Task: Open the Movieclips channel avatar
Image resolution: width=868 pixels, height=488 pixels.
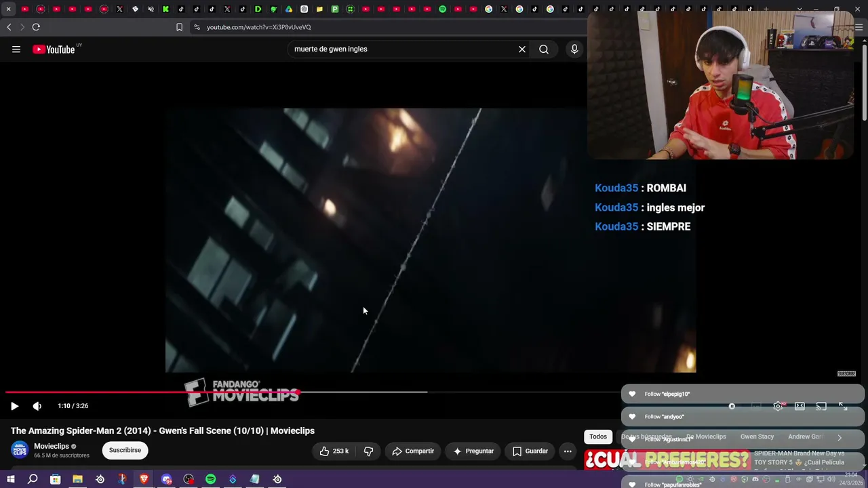Action: tap(20, 450)
